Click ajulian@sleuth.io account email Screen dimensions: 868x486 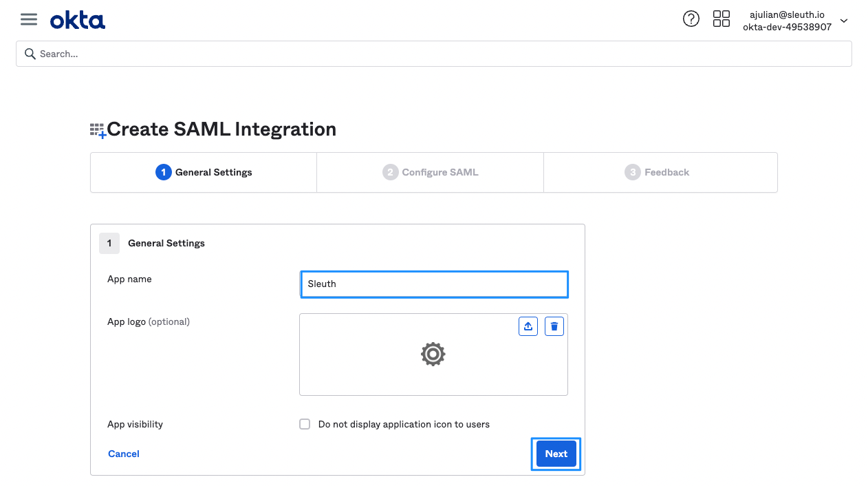click(787, 14)
